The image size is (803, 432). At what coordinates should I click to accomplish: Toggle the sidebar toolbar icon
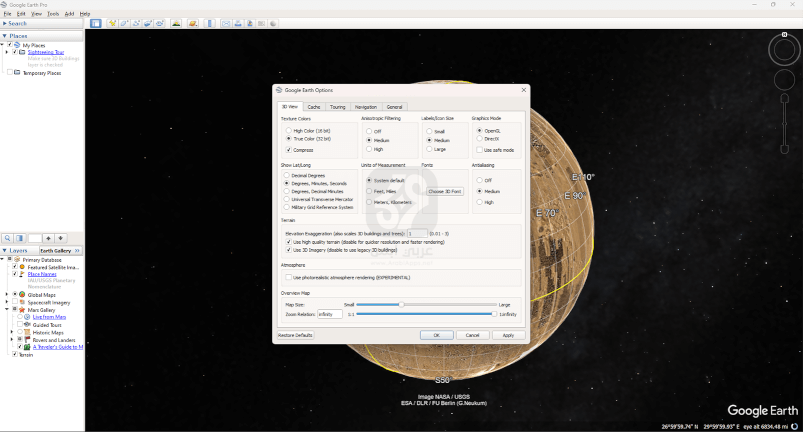[x=96, y=24]
